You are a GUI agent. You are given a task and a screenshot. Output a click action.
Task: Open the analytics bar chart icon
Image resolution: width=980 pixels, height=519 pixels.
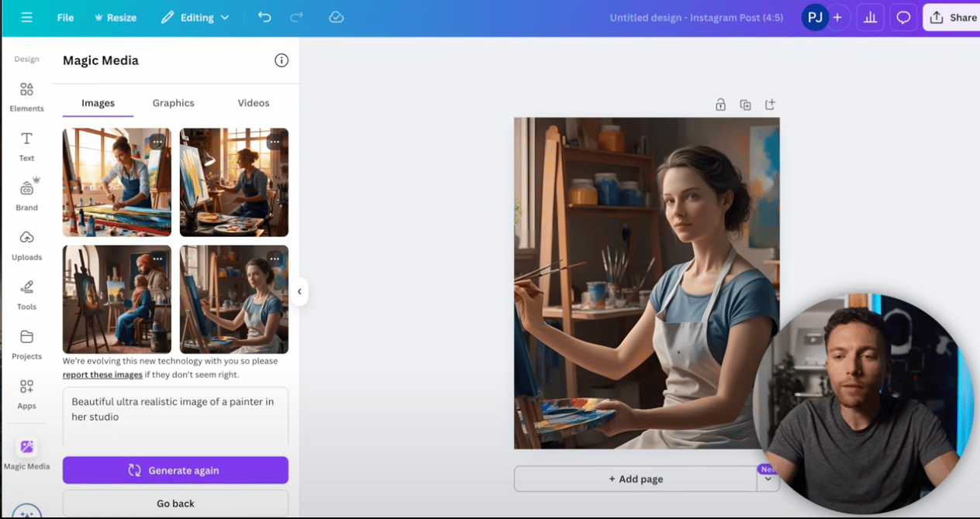click(870, 17)
